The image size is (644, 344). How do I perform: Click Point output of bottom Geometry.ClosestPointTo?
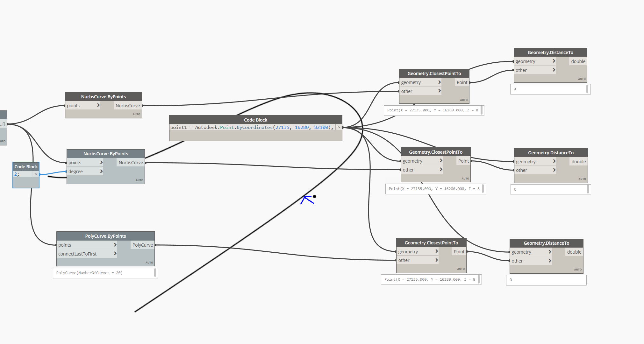tap(459, 252)
